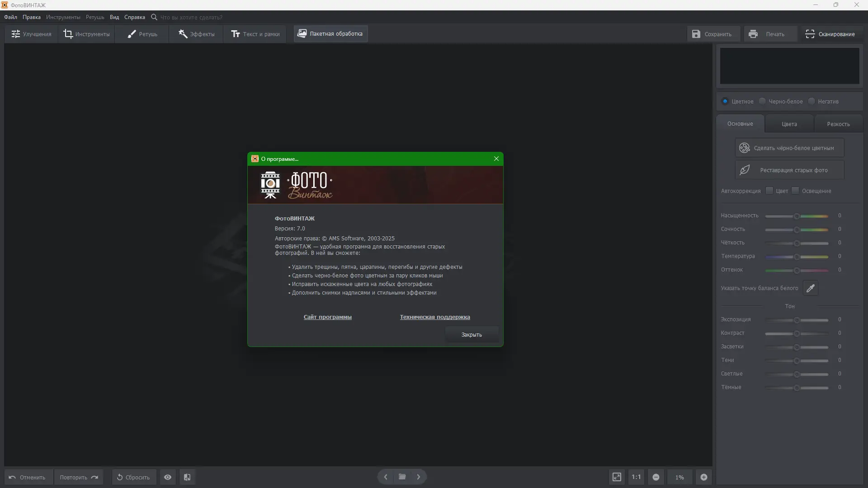Open Сканирование scanning tool

[x=830, y=34]
